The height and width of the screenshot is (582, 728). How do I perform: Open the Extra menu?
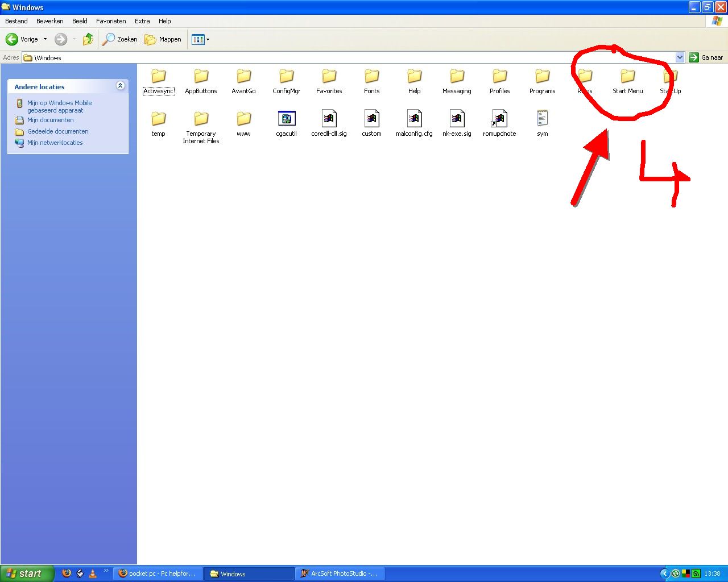(x=142, y=21)
